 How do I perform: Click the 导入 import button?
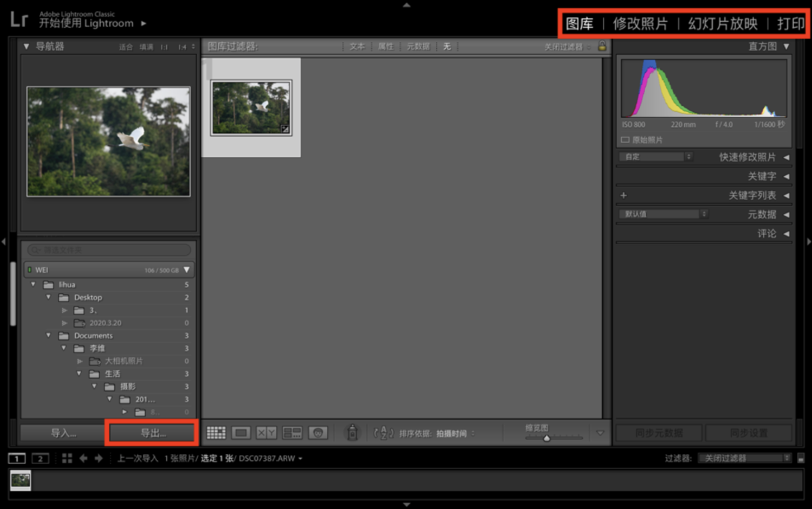coord(64,433)
